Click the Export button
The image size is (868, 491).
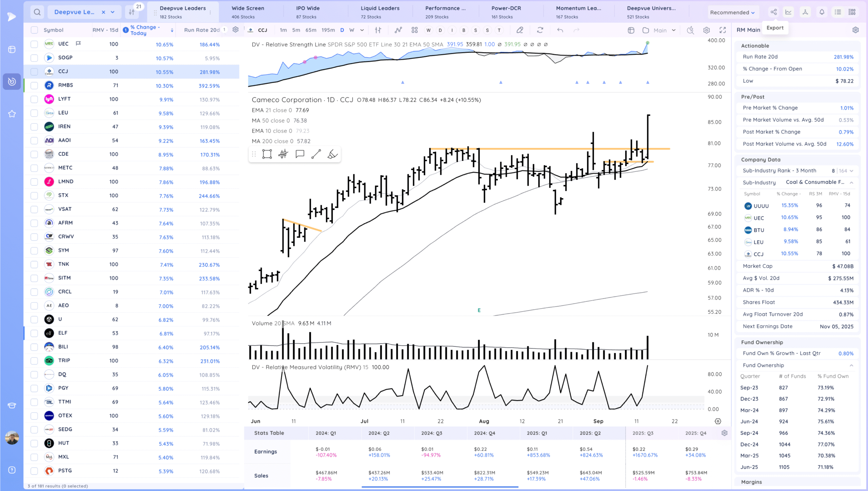pyautogui.click(x=775, y=28)
